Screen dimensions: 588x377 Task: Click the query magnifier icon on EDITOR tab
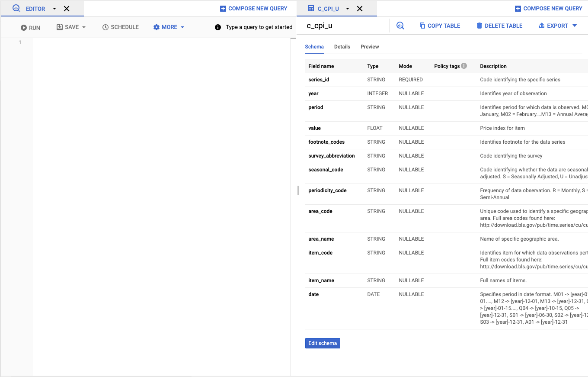16,8
